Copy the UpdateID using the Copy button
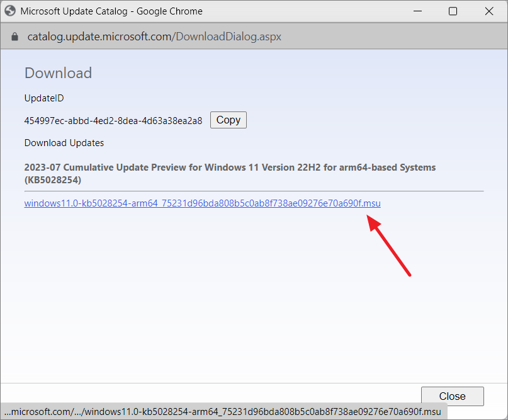The image size is (508, 420). tap(228, 120)
